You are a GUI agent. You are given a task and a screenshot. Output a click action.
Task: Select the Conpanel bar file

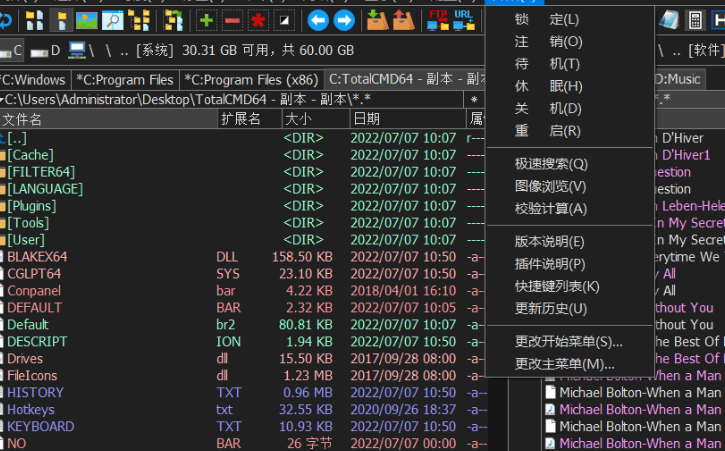[242, 290]
